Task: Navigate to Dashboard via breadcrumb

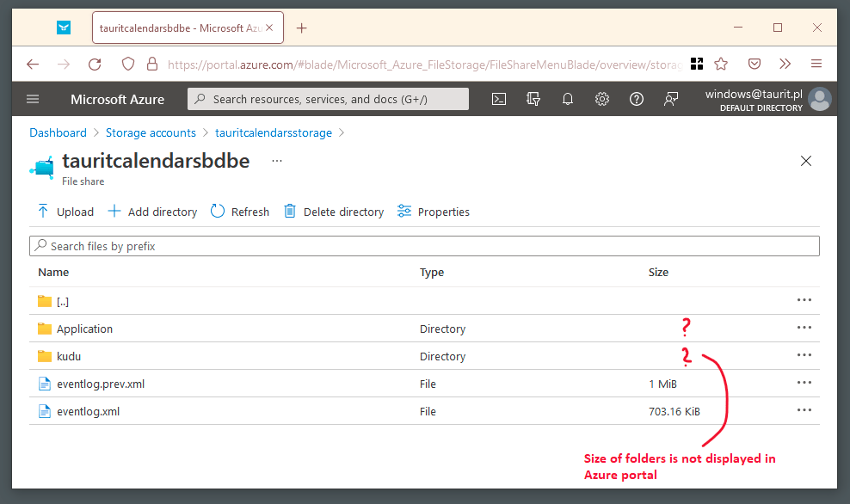Action: (x=58, y=132)
